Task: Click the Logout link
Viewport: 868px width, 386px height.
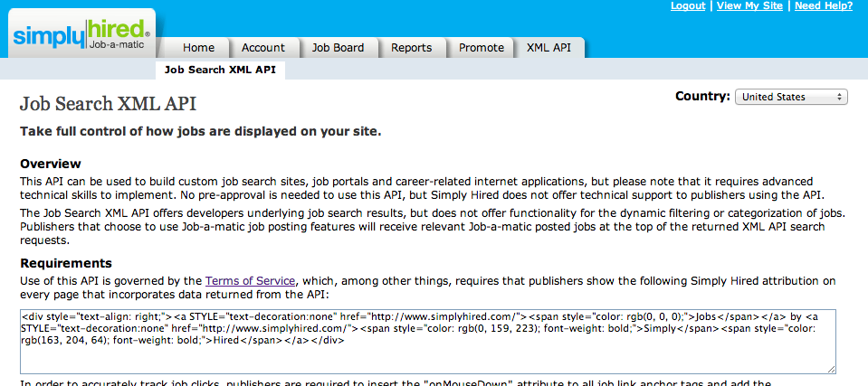Action: tap(688, 5)
